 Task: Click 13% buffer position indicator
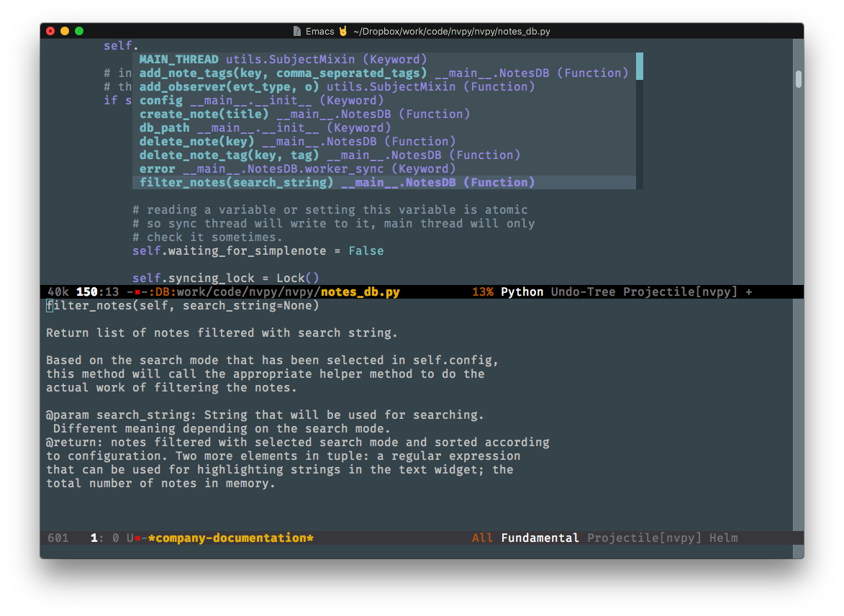[483, 292]
